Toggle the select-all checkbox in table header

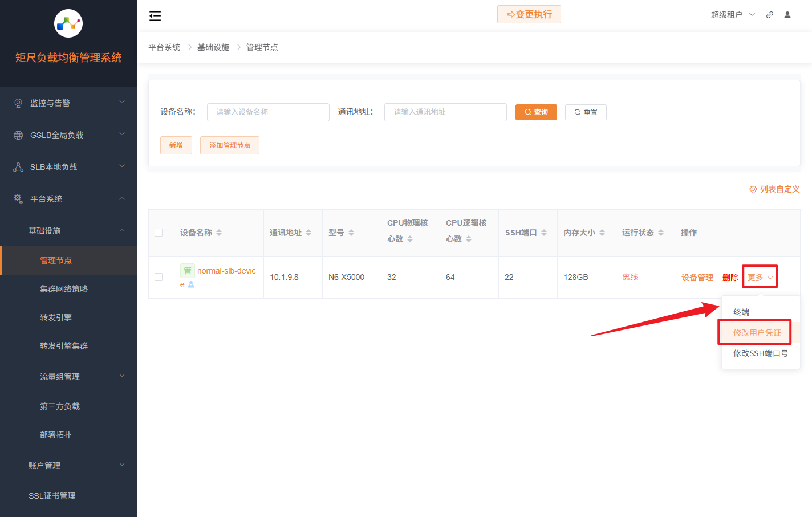coord(159,233)
